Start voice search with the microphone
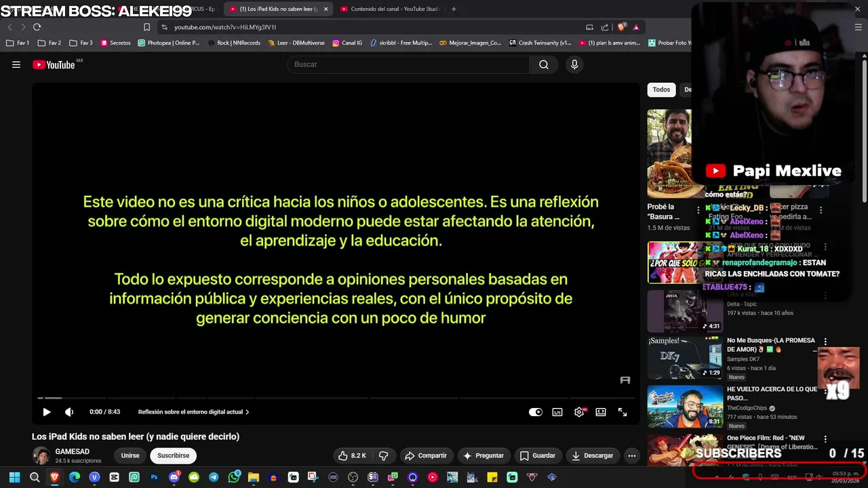 click(574, 64)
